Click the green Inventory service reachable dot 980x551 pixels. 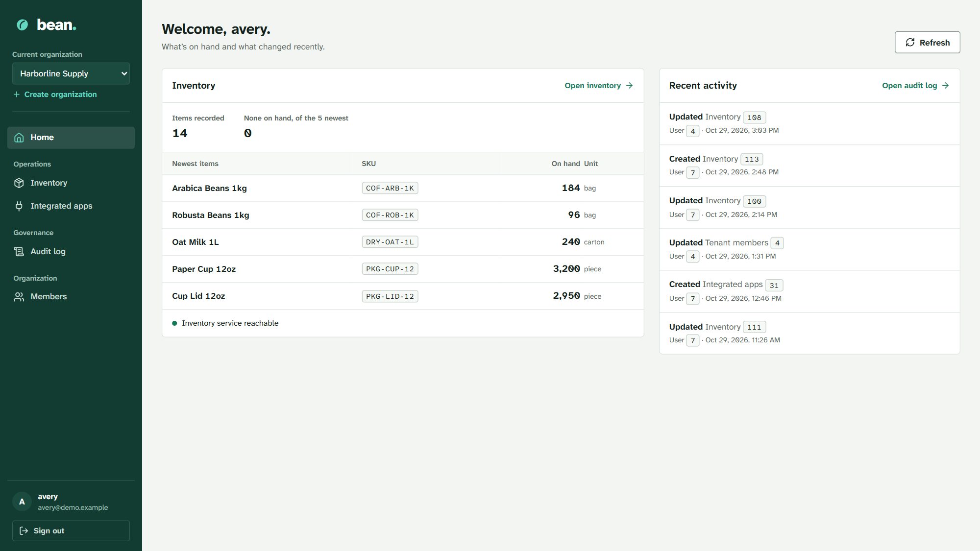click(174, 323)
